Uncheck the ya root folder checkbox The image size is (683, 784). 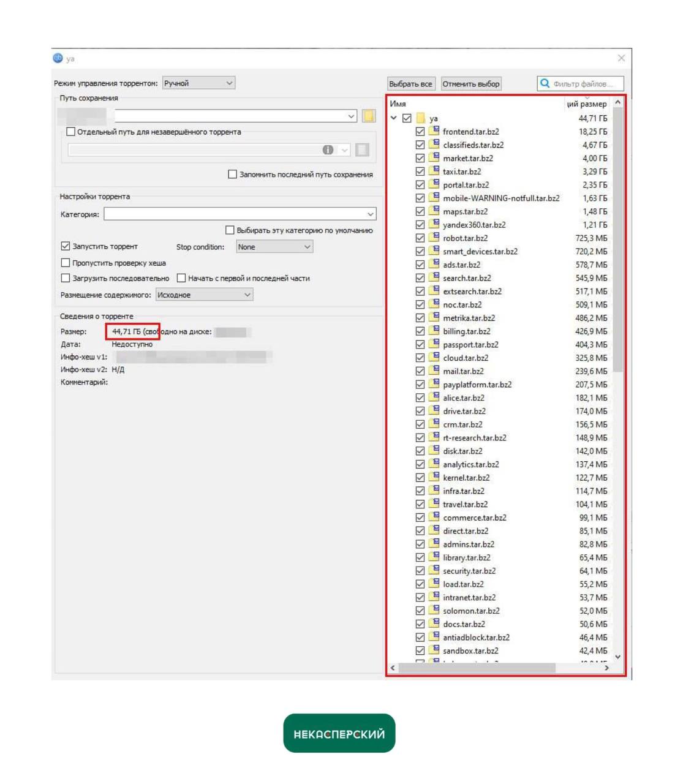[407, 118]
